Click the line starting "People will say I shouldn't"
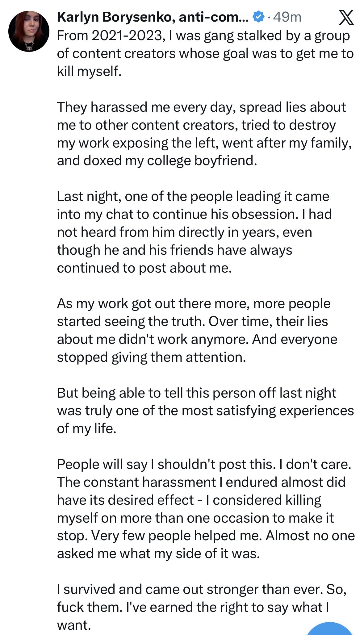Image resolution: width=364 pixels, height=635 pixels. pyautogui.click(x=204, y=464)
